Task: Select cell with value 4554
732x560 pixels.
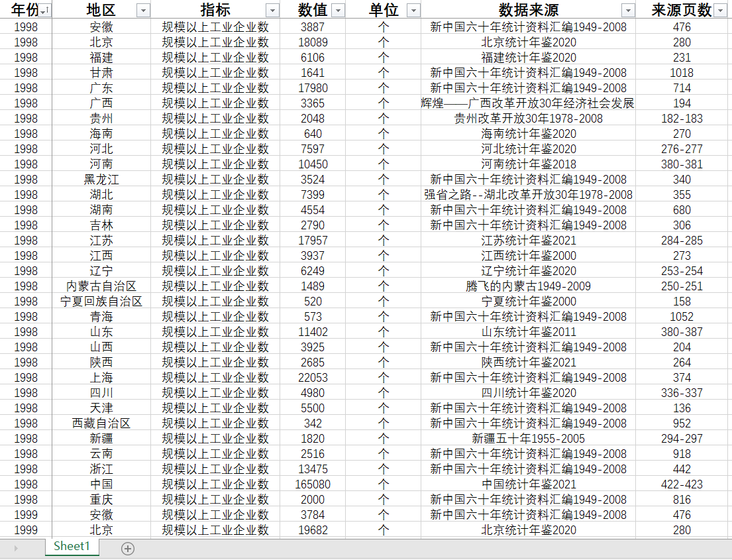Action: (x=313, y=209)
